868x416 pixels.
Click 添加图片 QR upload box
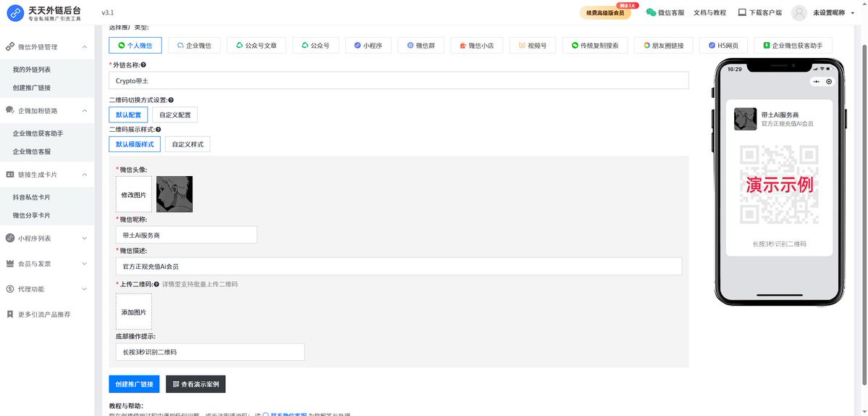pyautogui.click(x=134, y=312)
